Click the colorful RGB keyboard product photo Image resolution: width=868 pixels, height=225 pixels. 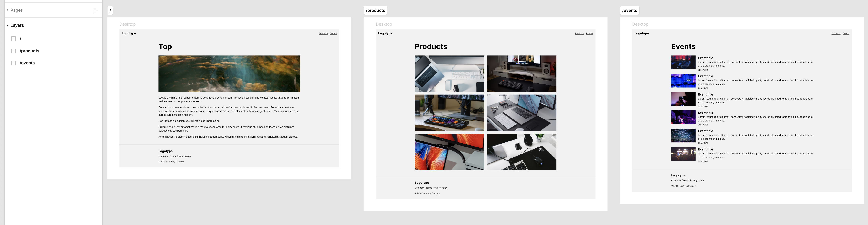(x=449, y=113)
